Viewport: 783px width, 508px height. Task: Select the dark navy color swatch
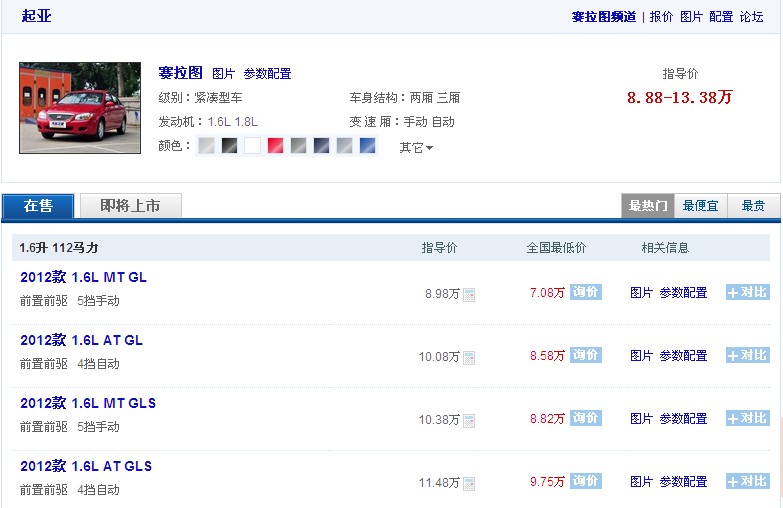pyautogui.click(x=321, y=145)
